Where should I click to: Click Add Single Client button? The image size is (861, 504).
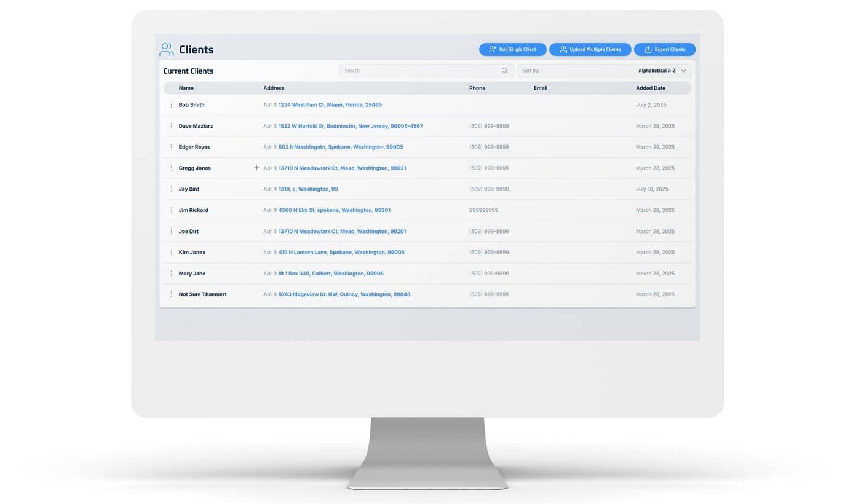coord(512,49)
